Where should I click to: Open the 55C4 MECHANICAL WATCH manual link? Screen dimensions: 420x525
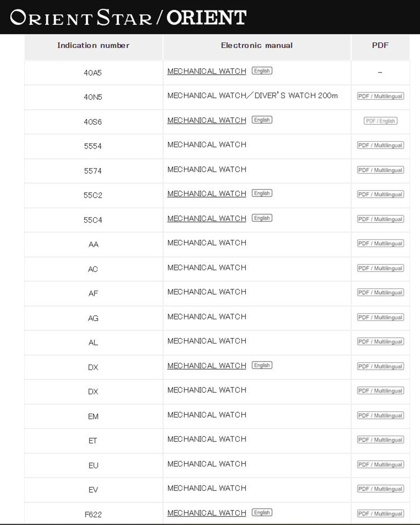207,219
